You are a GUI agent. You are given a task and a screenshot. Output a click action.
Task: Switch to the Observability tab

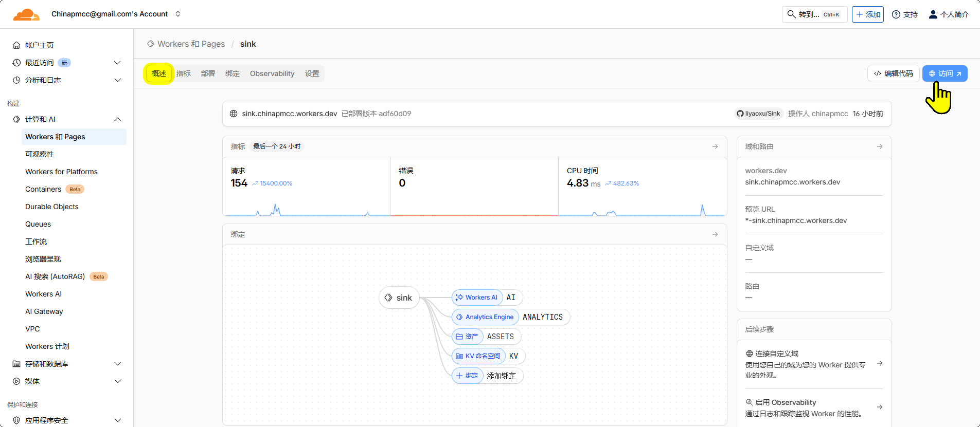(x=272, y=73)
